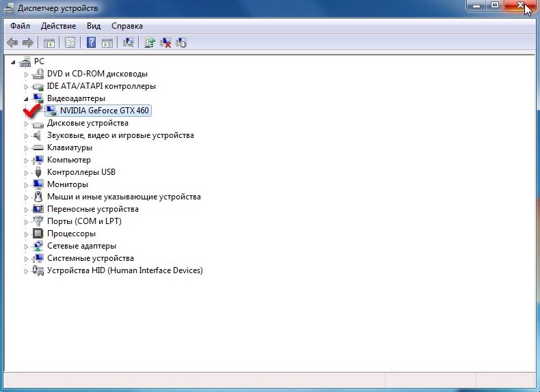This screenshot has width=540, height=392.
Task: Click the DVD и CD-ROM drive icon
Action: point(38,74)
